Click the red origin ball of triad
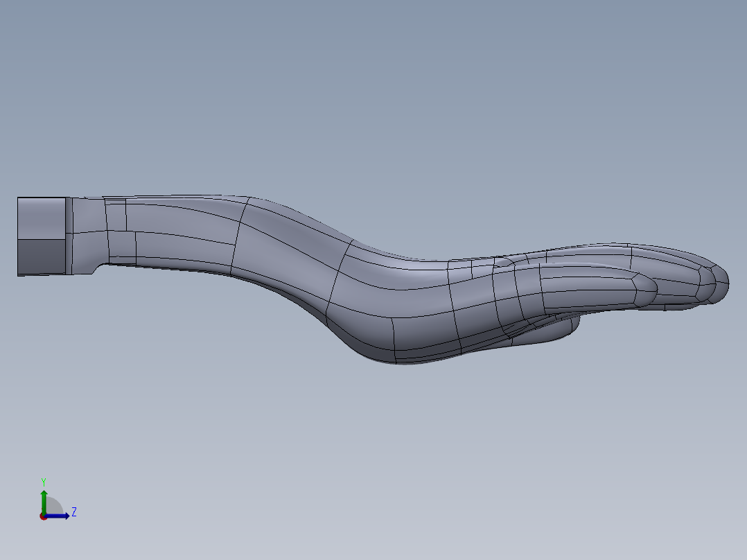The height and width of the screenshot is (560, 747). pos(43,516)
